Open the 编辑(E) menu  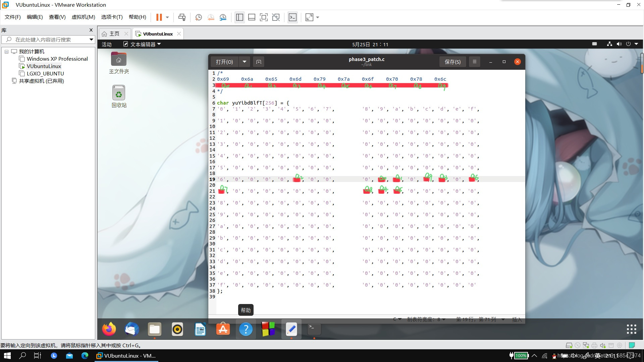click(35, 17)
